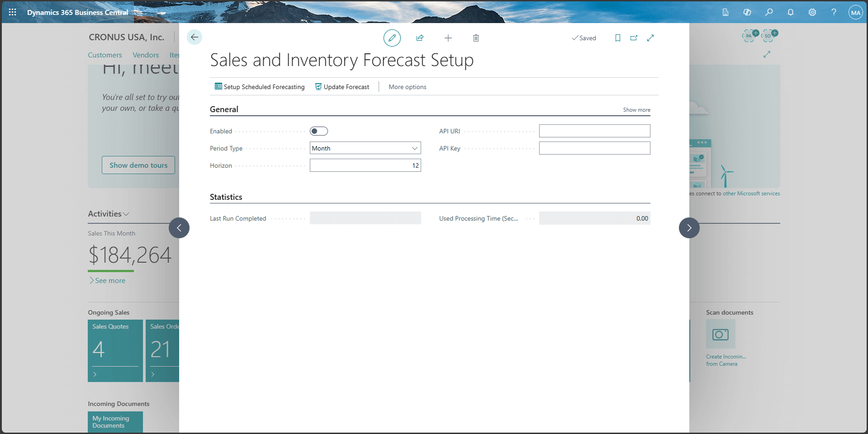Open the Period Type dropdown

414,148
